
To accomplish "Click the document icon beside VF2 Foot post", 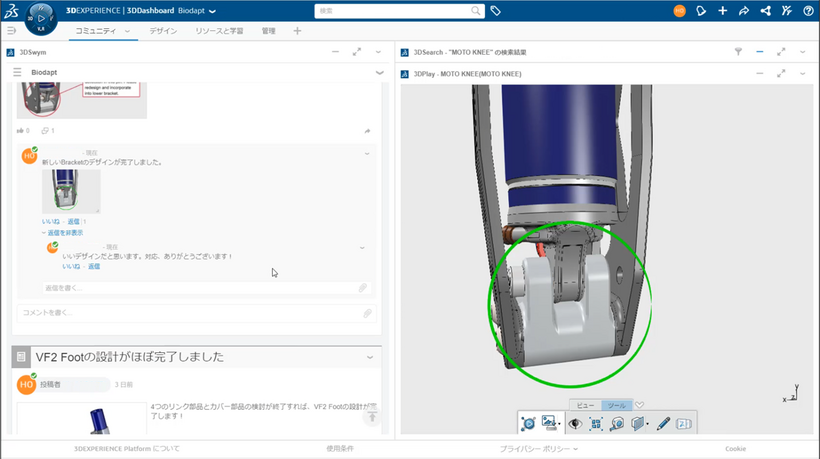I will click(21, 357).
